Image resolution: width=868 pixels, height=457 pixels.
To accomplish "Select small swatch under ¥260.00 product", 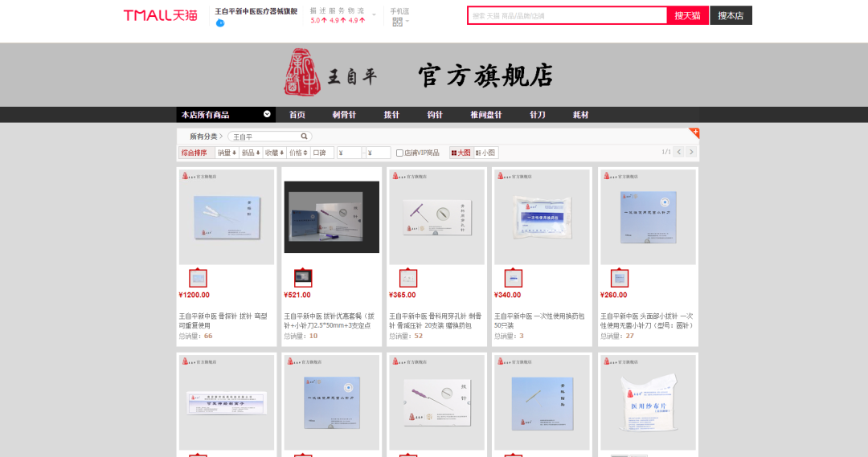I will click(x=620, y=278).
